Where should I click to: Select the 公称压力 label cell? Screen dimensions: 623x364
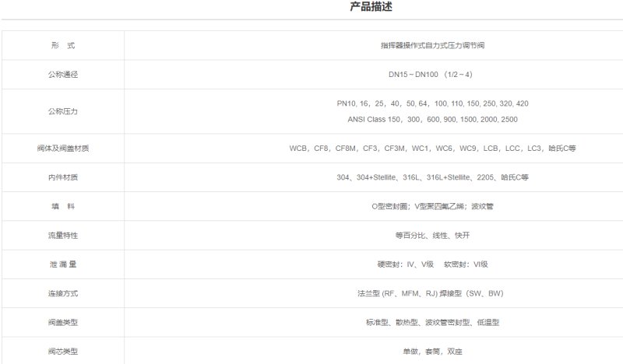(x=62, y=111)
